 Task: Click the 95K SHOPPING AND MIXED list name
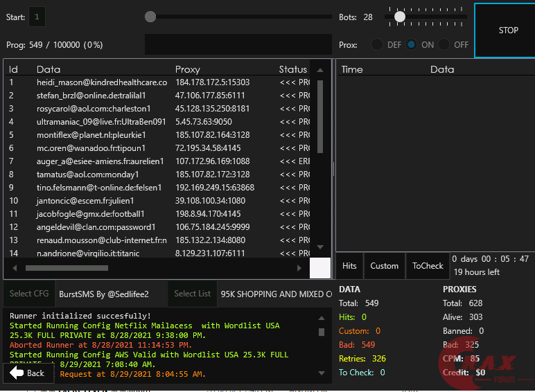click(x=276, y=294)
